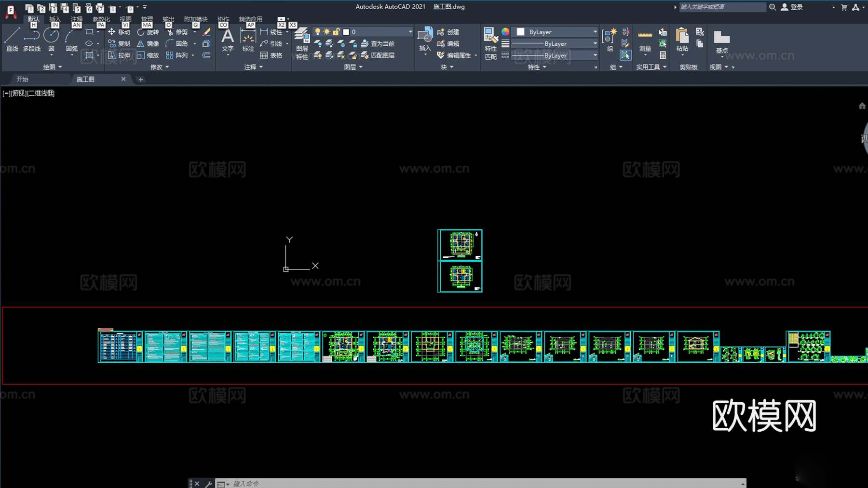
Task: Open a new drawing tab with plus
Action: click(x=140, y=79)
